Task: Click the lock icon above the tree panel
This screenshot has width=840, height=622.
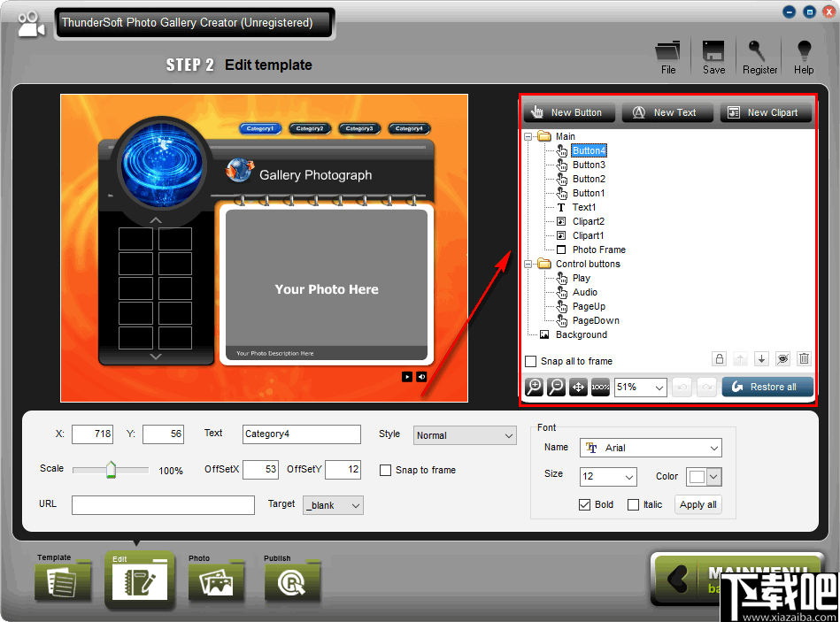Action: (x=719, y=358)
